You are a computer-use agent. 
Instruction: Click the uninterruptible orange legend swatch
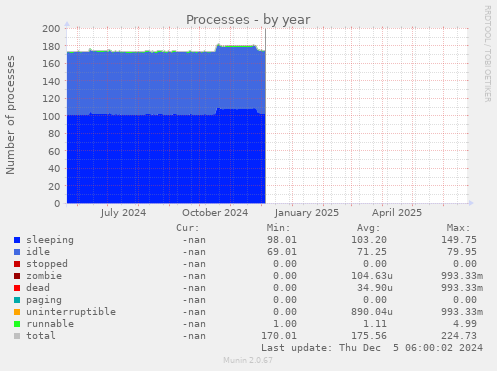pos(17,312)
